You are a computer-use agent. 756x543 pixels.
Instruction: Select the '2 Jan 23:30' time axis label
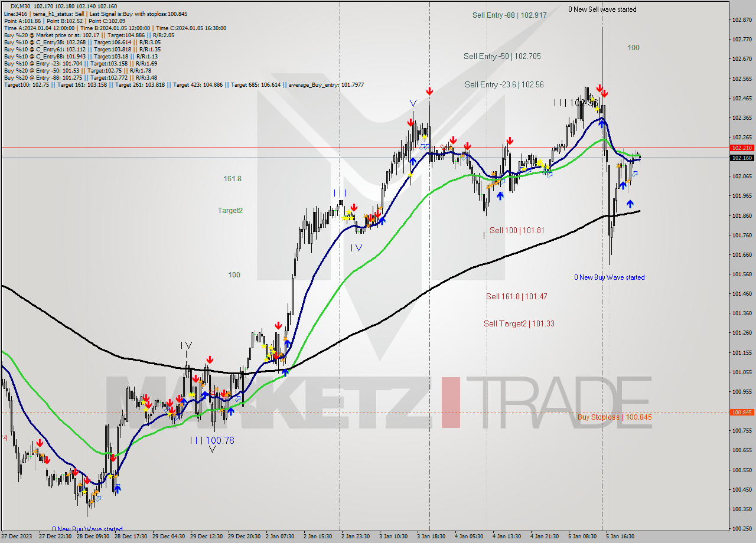tap(356, 537)
